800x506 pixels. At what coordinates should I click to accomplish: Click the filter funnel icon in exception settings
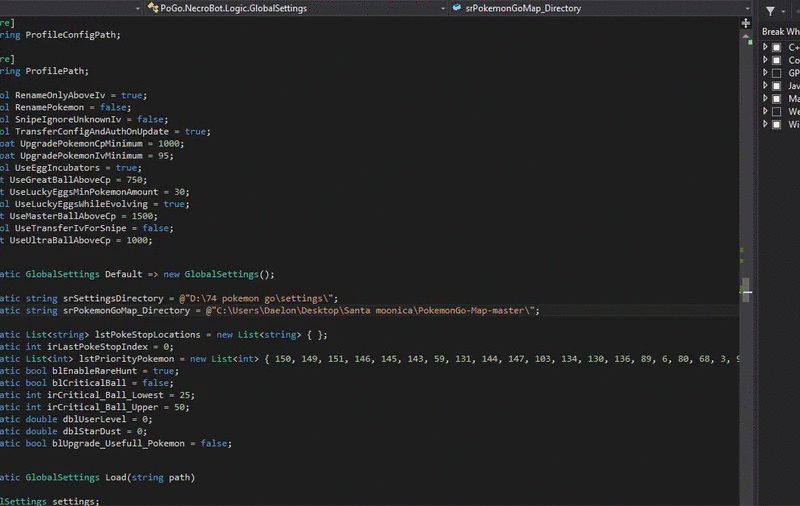[x=770, y=11]
